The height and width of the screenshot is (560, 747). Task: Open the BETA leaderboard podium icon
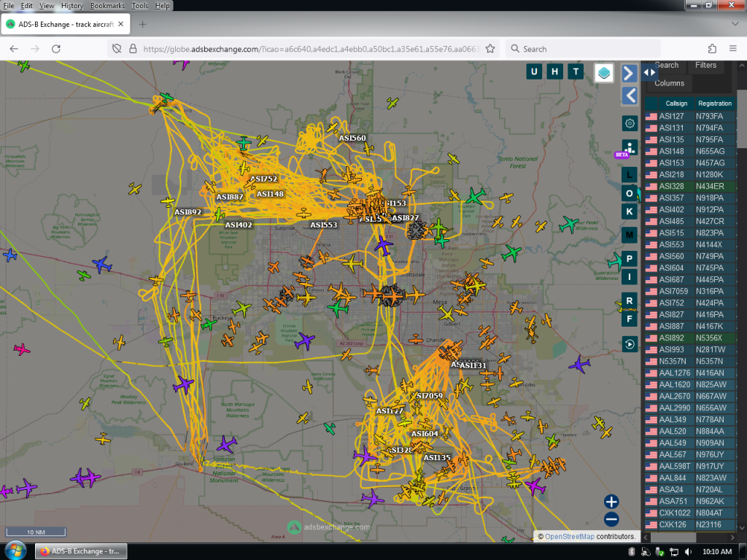[630, 147]
